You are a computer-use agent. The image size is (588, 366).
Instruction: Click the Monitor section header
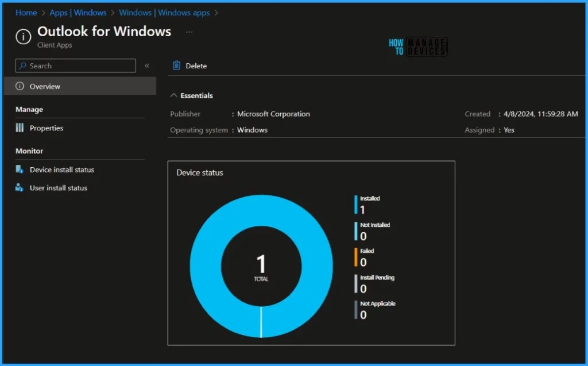(x=29, y=151)
